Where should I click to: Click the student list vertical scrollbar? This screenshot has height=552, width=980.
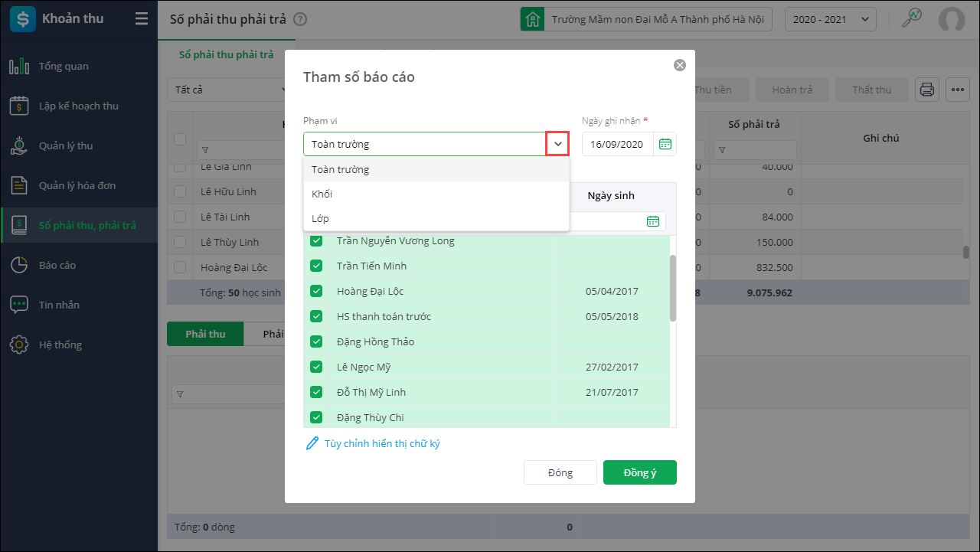tap(673, 287)
